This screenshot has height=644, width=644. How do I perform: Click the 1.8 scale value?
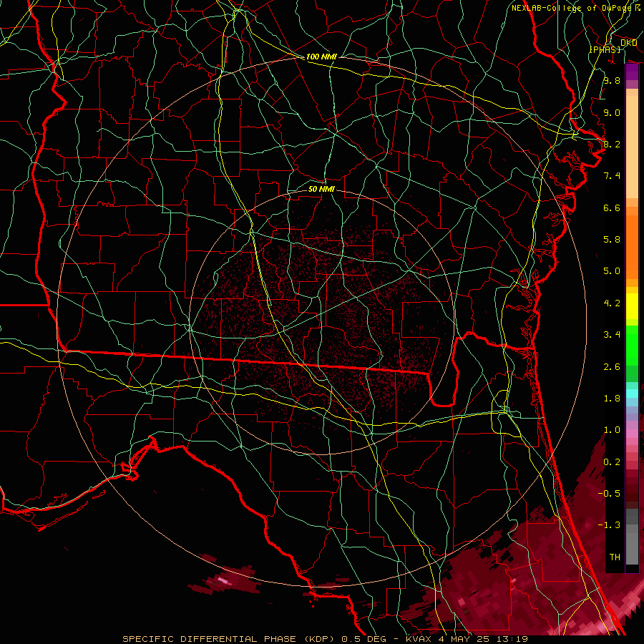click(612, 399)
